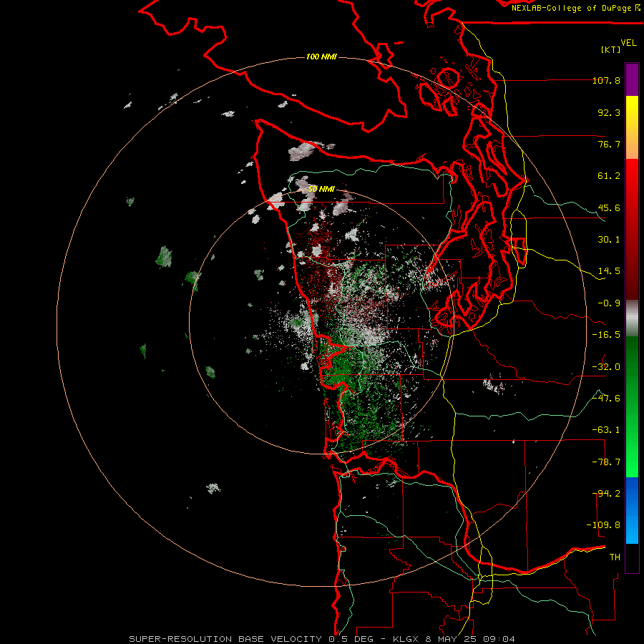Click the Super-Resolution Base Velocity caption text

321,639
